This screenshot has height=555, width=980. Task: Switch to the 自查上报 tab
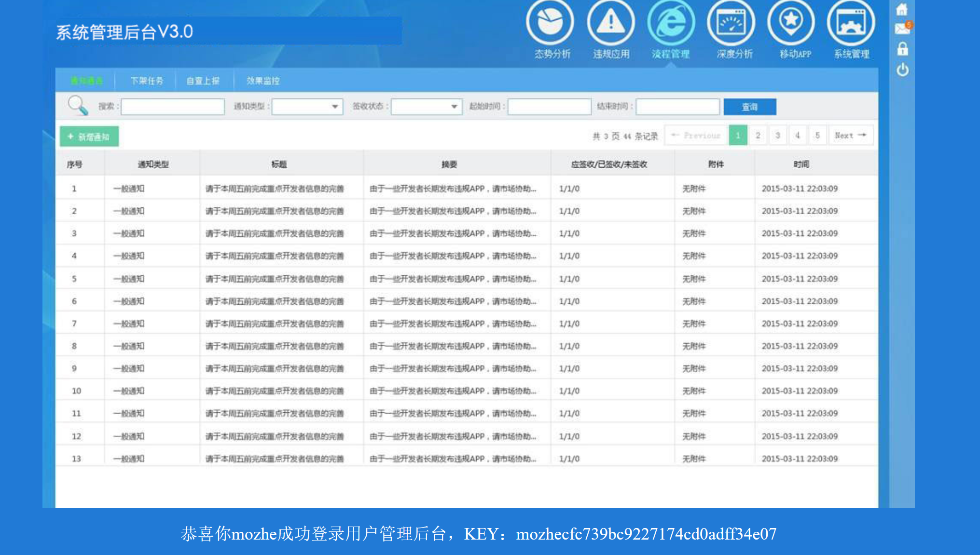click(x=203, y=81)
